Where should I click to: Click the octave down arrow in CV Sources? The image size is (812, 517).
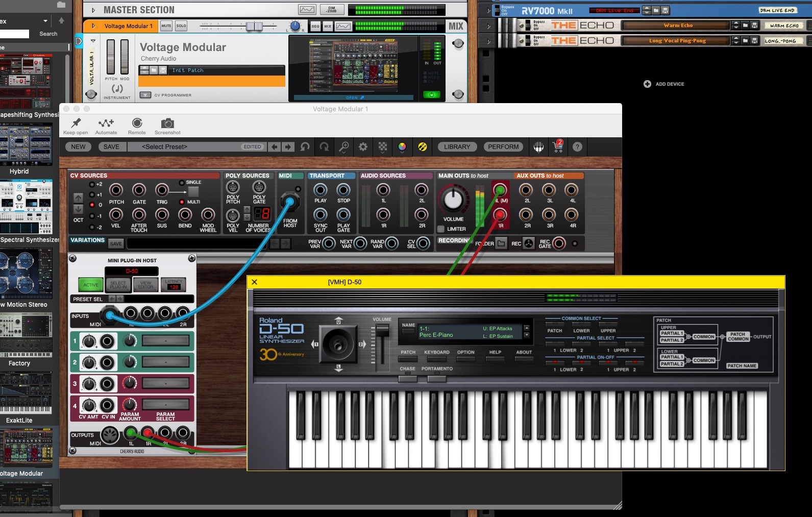[78, 209]
